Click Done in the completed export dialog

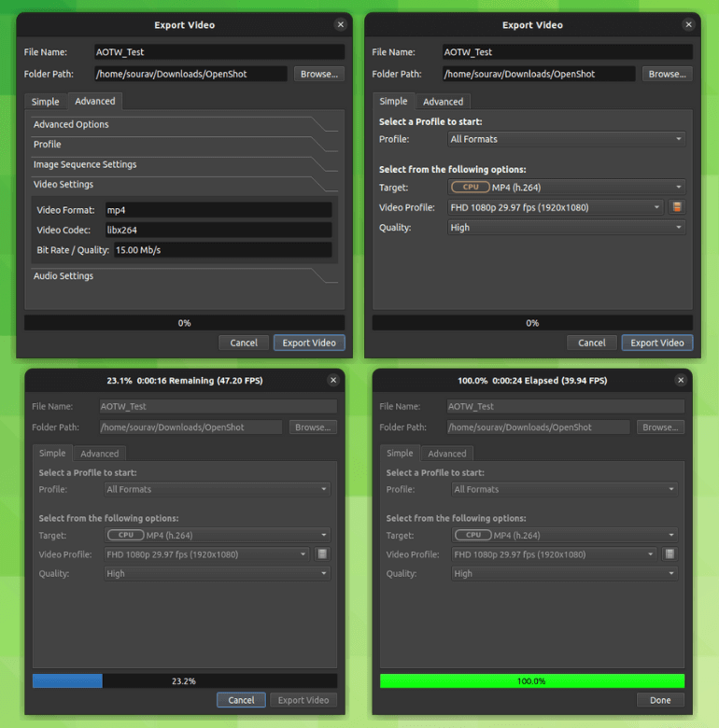tap(660, 700)
